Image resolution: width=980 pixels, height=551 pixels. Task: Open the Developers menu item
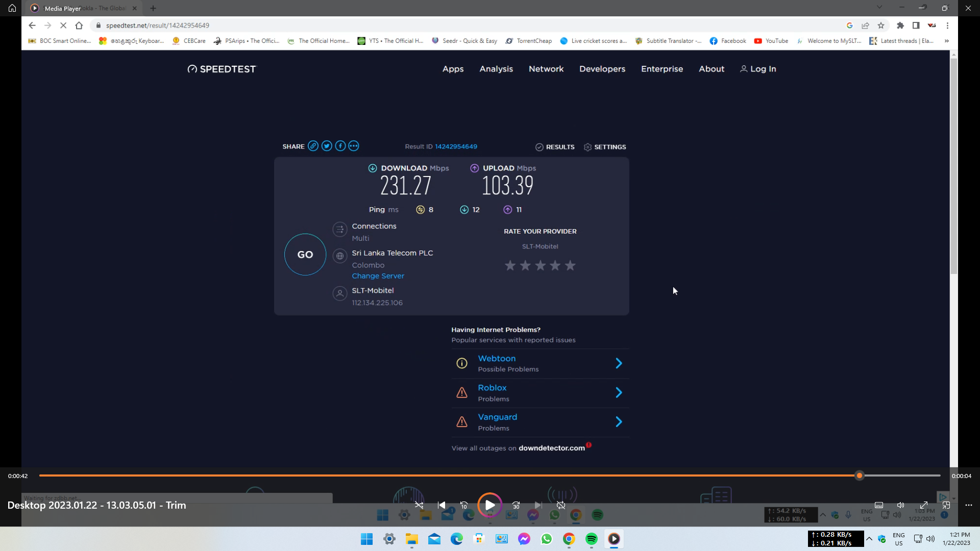602,69
